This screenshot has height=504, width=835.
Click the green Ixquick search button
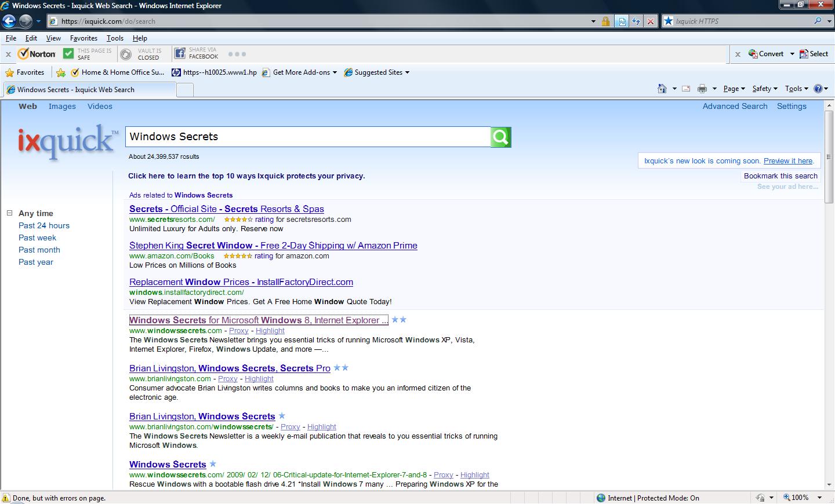[500, 137]
